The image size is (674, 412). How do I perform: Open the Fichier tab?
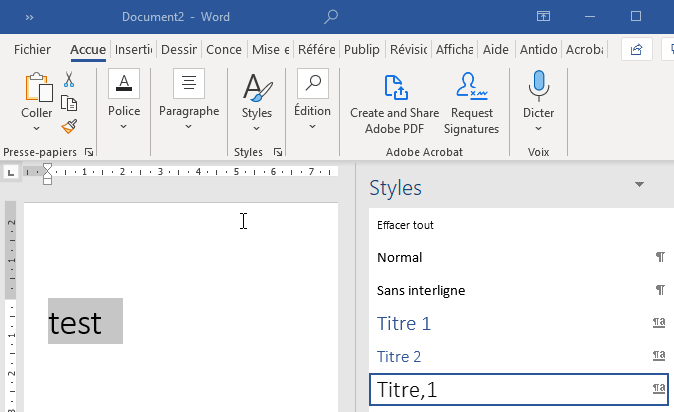33,50
